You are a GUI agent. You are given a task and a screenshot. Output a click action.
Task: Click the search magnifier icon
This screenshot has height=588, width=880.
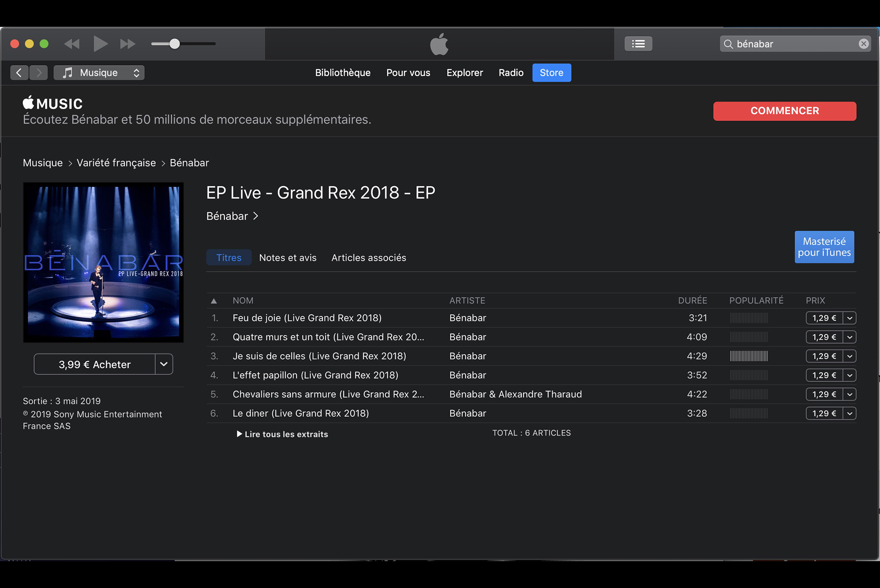728,44
